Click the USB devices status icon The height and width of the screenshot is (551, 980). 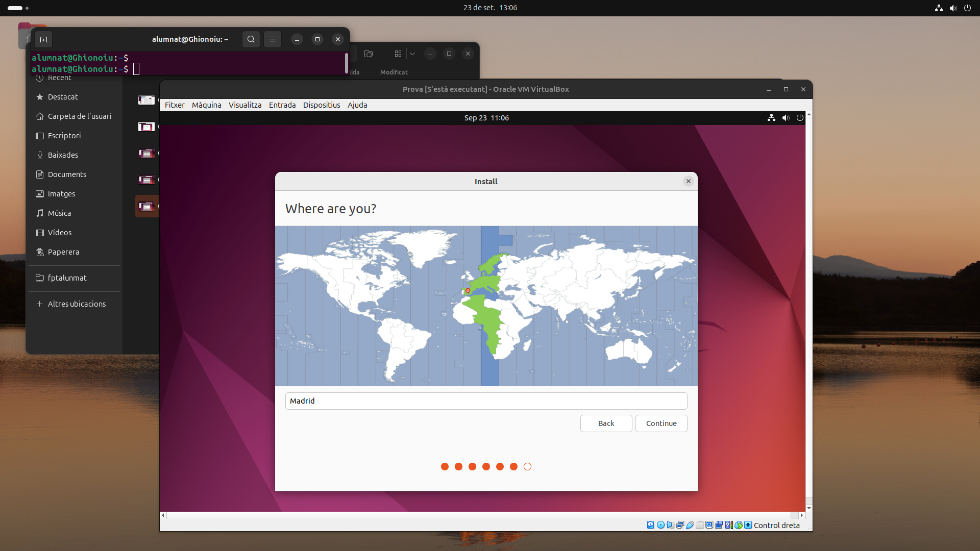690,525
